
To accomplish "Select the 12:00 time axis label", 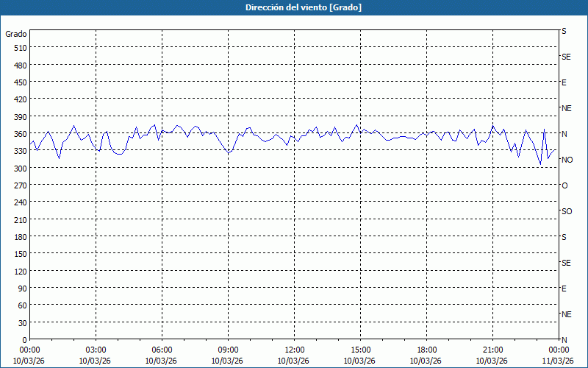I will [x=294, y=350].
